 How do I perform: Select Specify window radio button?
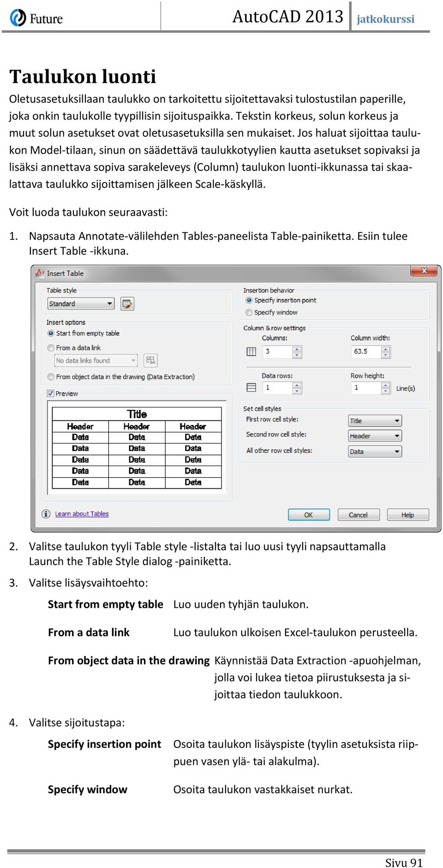tap(249, 312)
